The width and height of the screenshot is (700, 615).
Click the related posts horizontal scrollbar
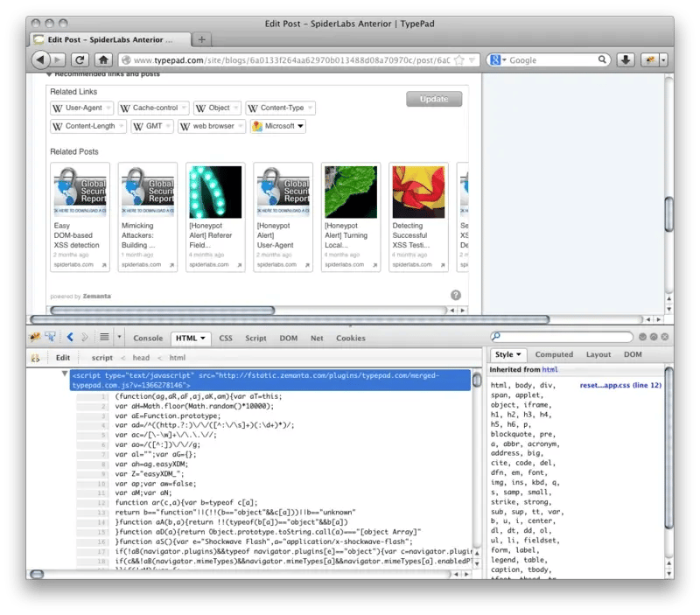click(x=162, y=310)
